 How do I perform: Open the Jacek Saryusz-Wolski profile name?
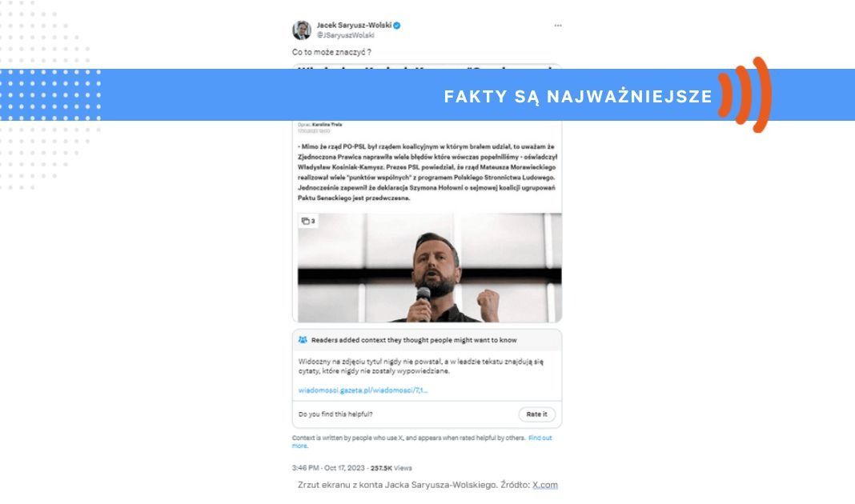pyautogui.click(x=354, y=25)
